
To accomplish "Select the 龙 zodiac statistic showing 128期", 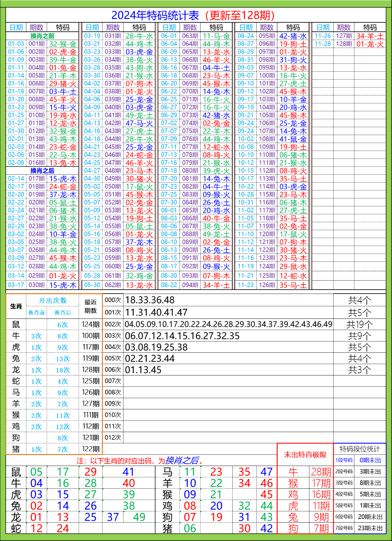I will pos(90,370).
